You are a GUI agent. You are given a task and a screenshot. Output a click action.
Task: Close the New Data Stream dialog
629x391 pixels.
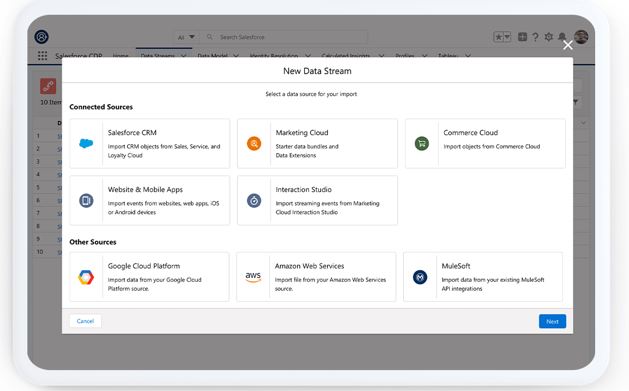tap(568, 45)
